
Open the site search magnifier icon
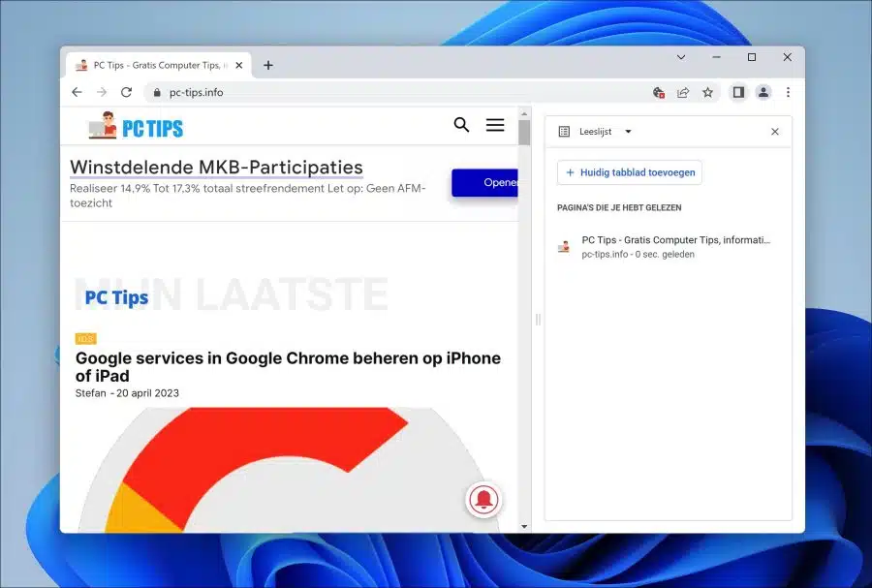pos(461,125)
